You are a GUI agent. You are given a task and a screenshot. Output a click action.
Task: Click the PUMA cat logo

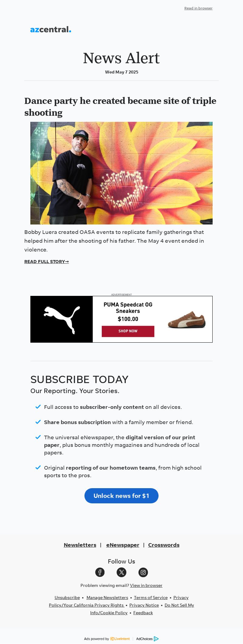[x=62, y=319]
